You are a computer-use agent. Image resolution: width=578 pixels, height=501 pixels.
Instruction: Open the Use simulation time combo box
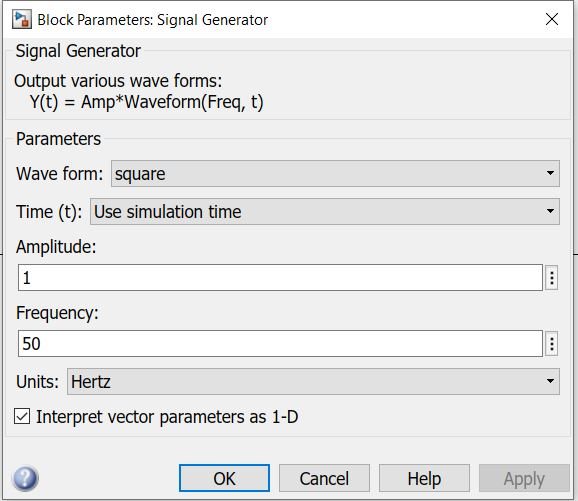coord(325,212)
